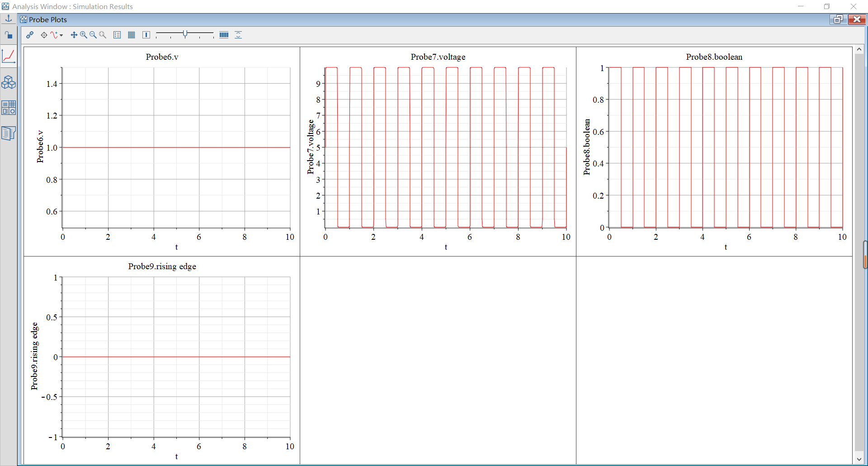Click the undock Probe Plots panel button

point(838,19)
